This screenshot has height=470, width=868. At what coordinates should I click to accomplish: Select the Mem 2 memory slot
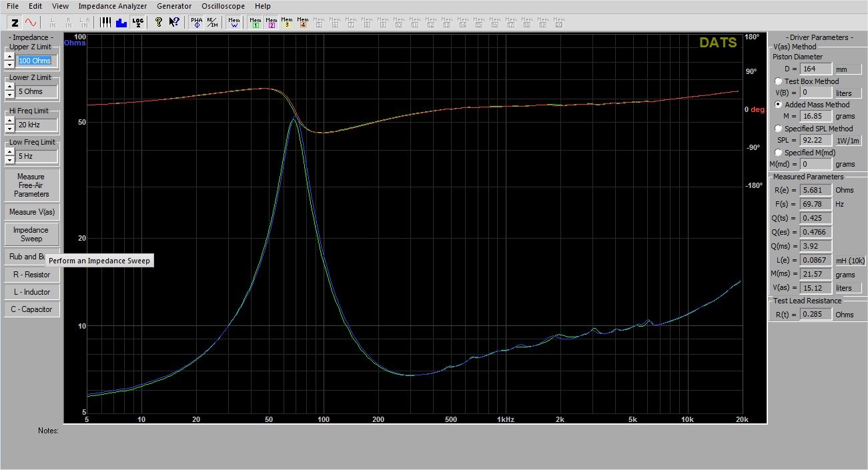(x=272, y=22)
